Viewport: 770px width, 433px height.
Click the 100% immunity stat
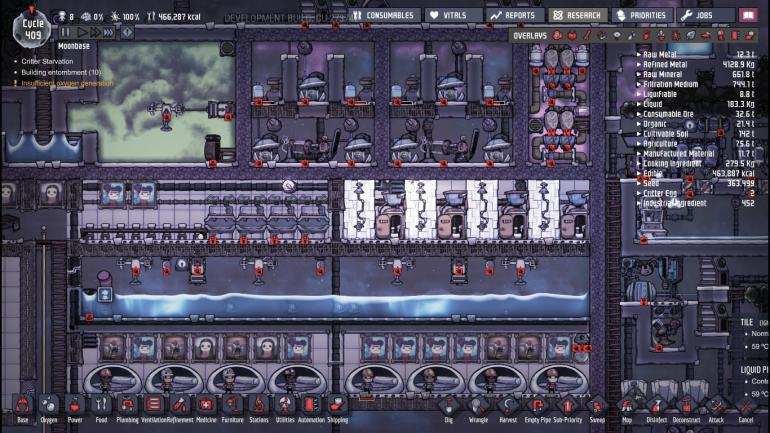125,17
